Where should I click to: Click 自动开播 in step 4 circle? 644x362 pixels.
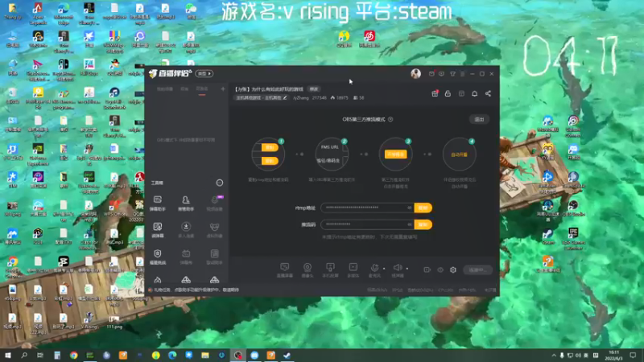[x=459, y=154]
